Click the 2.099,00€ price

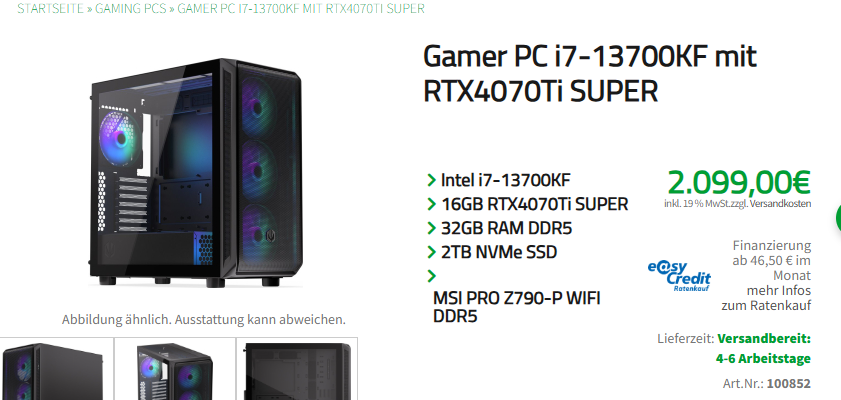pos(739,182)
